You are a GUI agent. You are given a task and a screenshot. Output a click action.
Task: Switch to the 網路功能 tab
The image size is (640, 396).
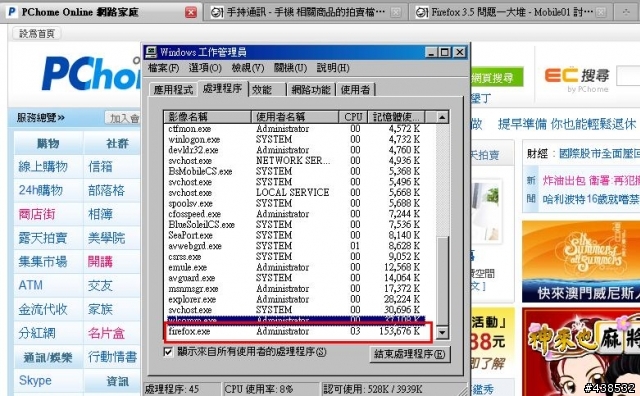click(311, 90)
